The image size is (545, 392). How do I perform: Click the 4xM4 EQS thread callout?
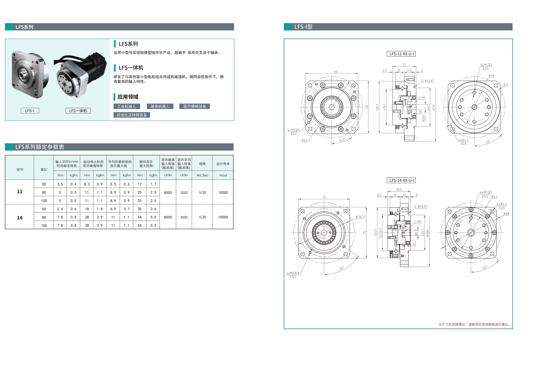point(293,275)
